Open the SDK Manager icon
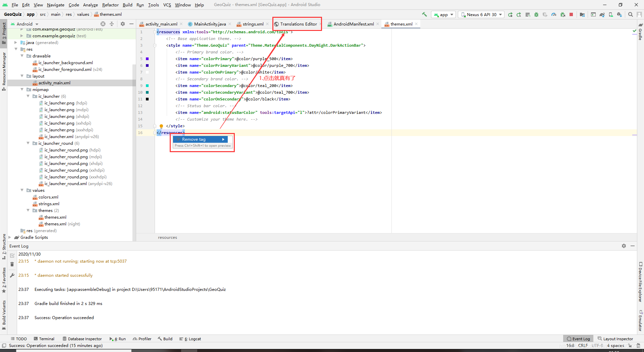The image size is (644, 352). click(x=620, y=14)
